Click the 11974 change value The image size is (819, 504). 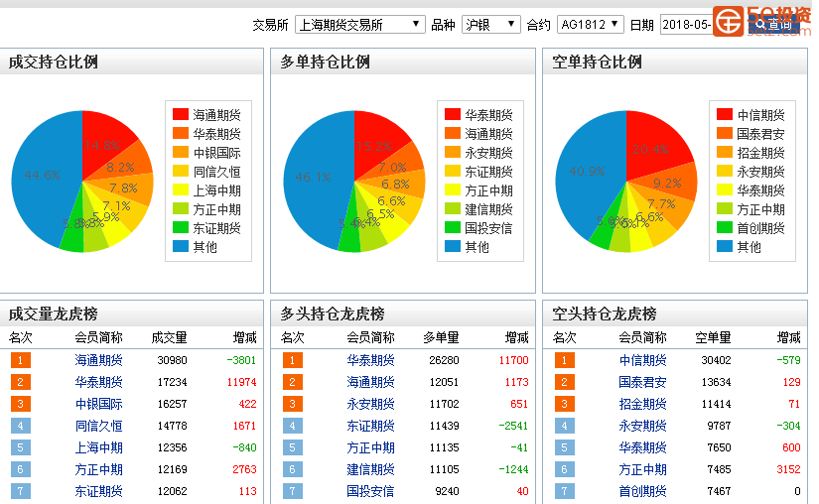click(242, 382)
